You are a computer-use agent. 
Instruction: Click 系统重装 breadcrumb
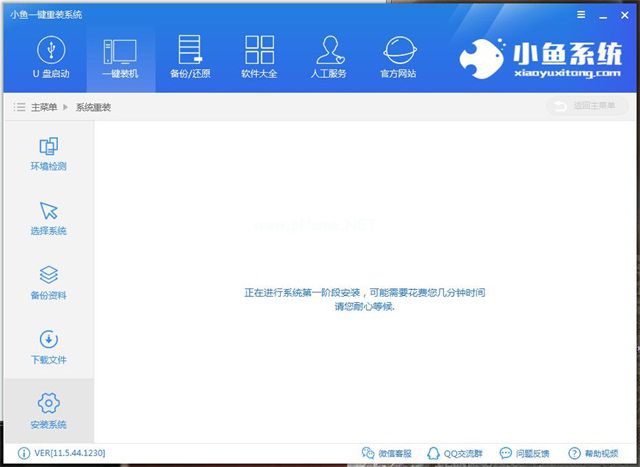tap(93, 107)
